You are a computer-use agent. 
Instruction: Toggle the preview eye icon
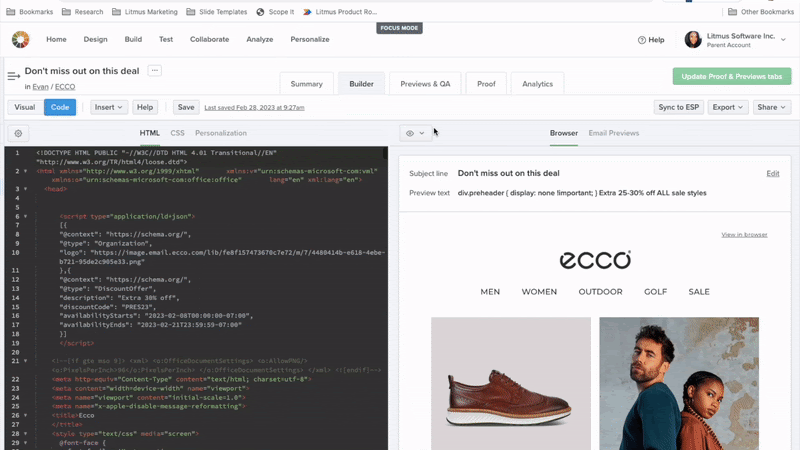410,133
